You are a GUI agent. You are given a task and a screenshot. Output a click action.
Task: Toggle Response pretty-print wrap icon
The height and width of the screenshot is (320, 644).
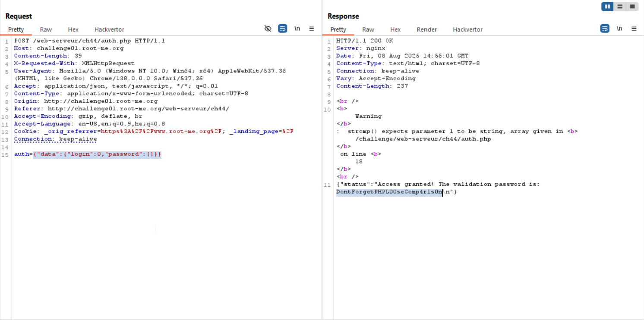605,29
